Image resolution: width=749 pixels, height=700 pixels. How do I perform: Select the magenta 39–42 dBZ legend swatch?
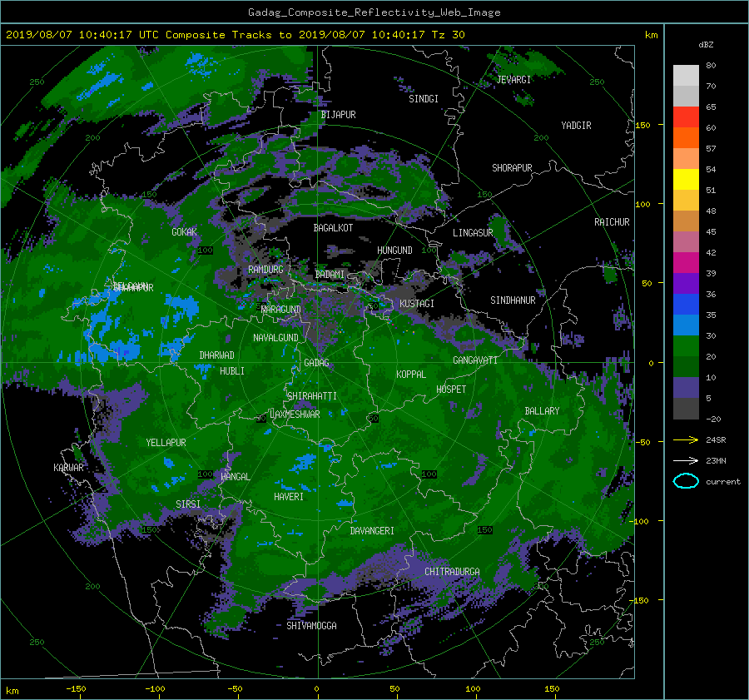tap(686, 262)
